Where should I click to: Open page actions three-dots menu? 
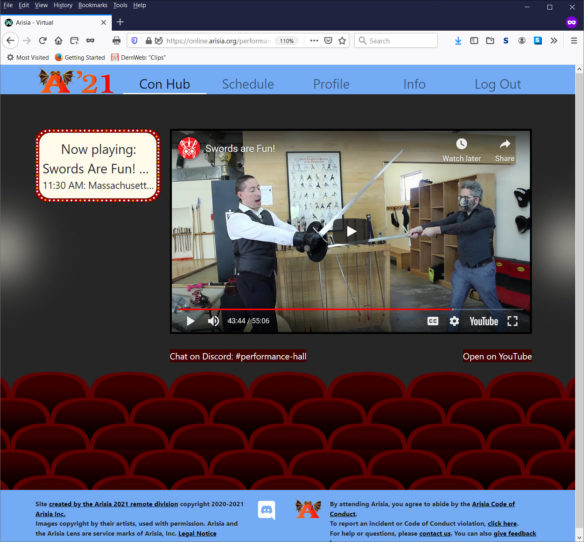pos(314,41)
